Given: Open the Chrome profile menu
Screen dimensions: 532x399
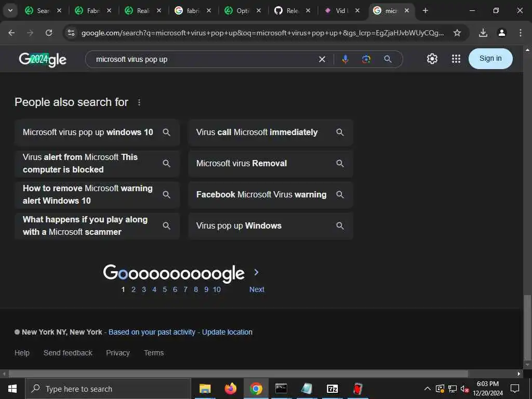Looking at the screenshot, I should click(x=502, y=33).
